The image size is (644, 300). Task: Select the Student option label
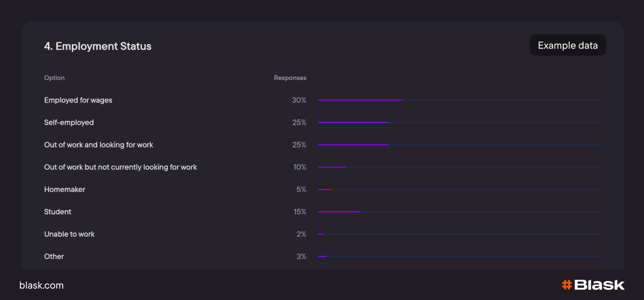57,212
